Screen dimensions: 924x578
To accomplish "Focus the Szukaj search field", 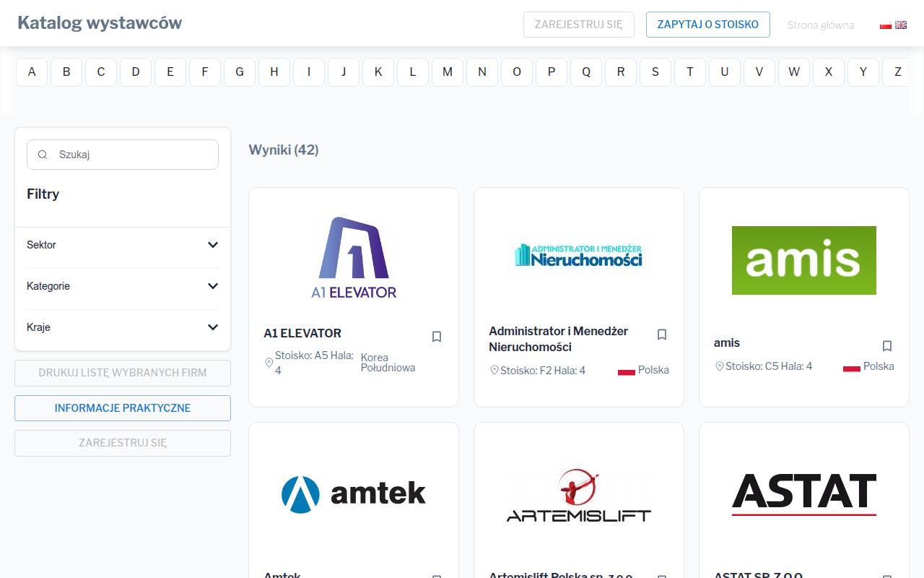I will [x=123, y=155].
